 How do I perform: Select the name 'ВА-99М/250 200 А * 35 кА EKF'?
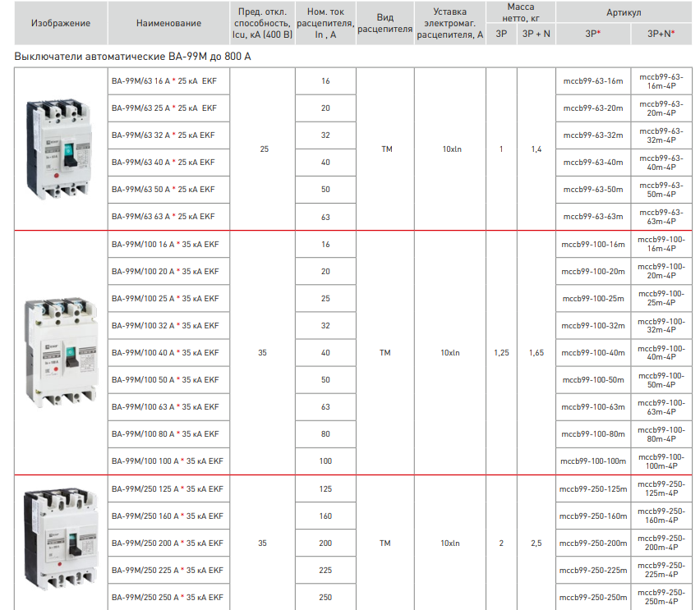[x=168, y=543]
